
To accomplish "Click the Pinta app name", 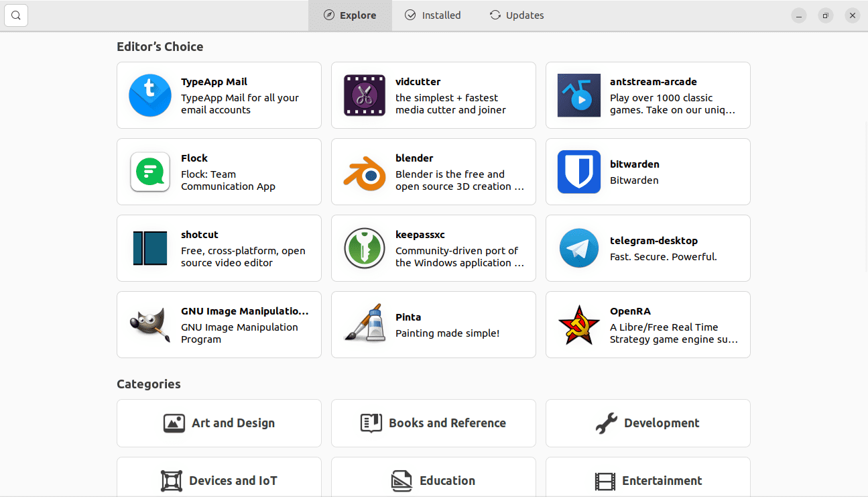I will click(408, 317).
